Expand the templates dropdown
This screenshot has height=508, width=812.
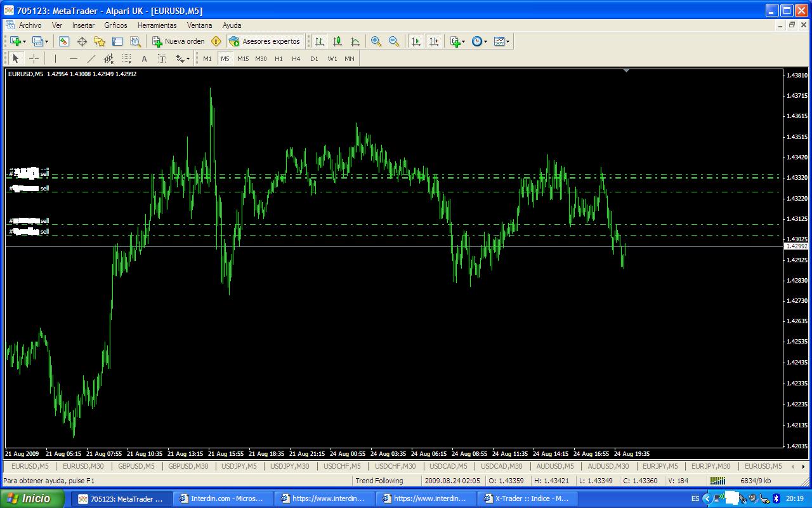(502, 41)
